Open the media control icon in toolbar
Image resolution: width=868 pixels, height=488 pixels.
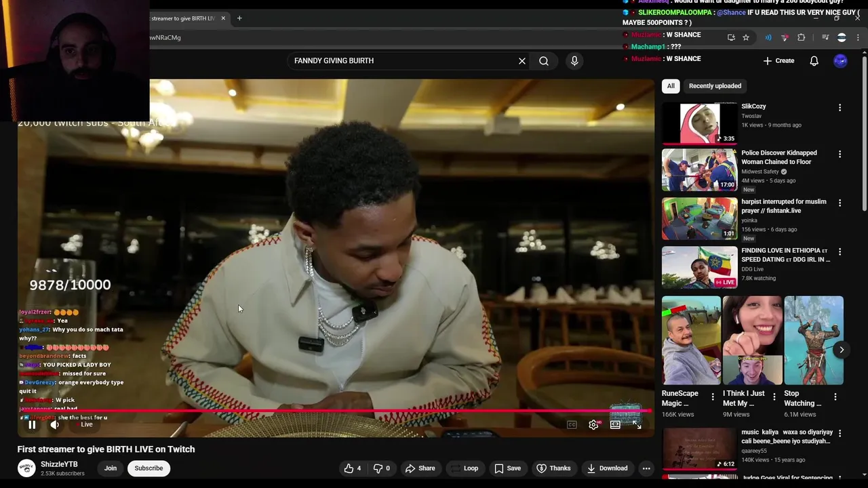point(825,37)
